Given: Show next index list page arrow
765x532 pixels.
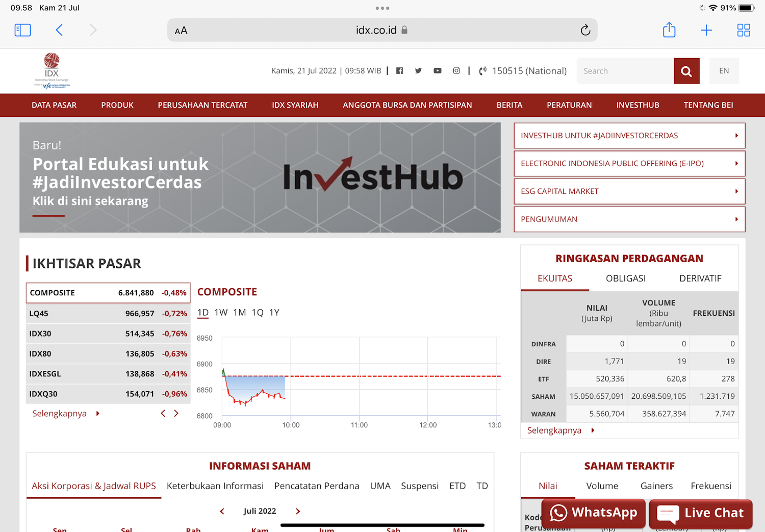Looking at the screenshot, I should [x=176, y=414].
